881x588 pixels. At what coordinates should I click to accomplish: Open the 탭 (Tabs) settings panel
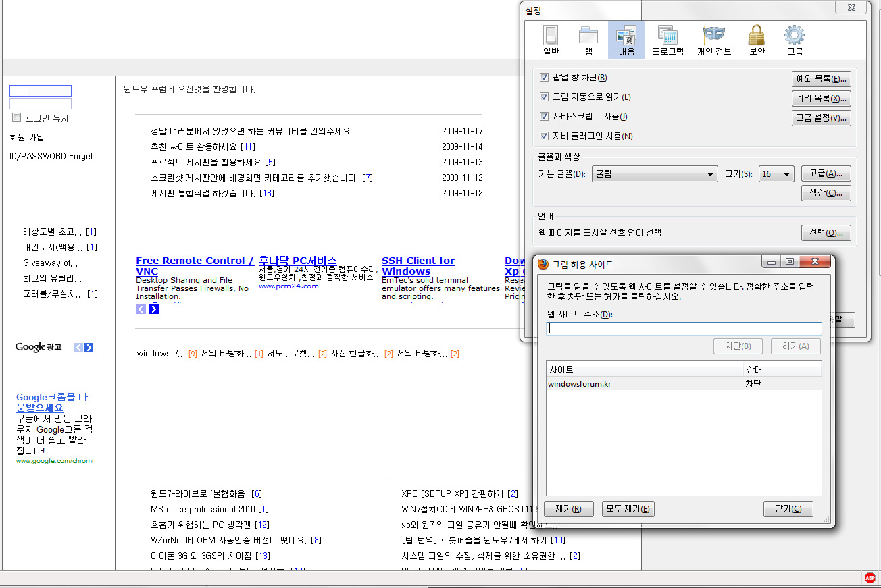point(588,40)
